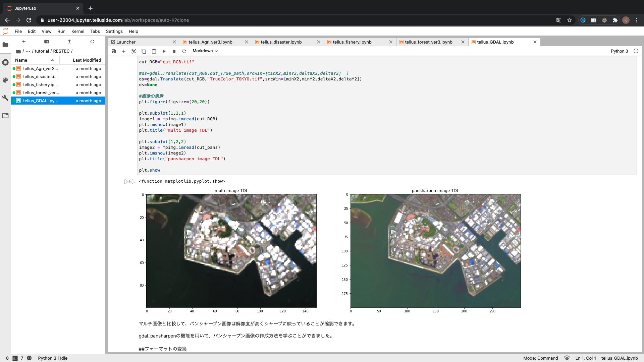Select tellus_fishery file in browser
This screenshot has height=362, width=644.
pos(58,84)
